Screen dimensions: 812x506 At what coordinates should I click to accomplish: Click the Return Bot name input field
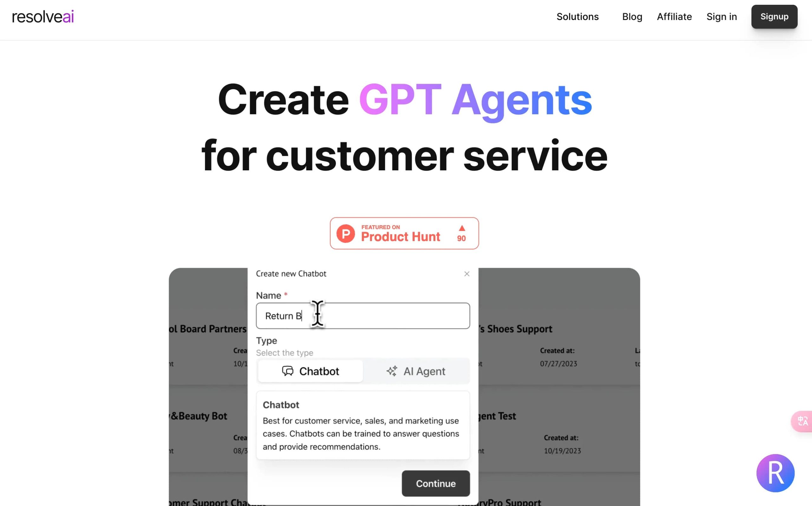[363, 315]
